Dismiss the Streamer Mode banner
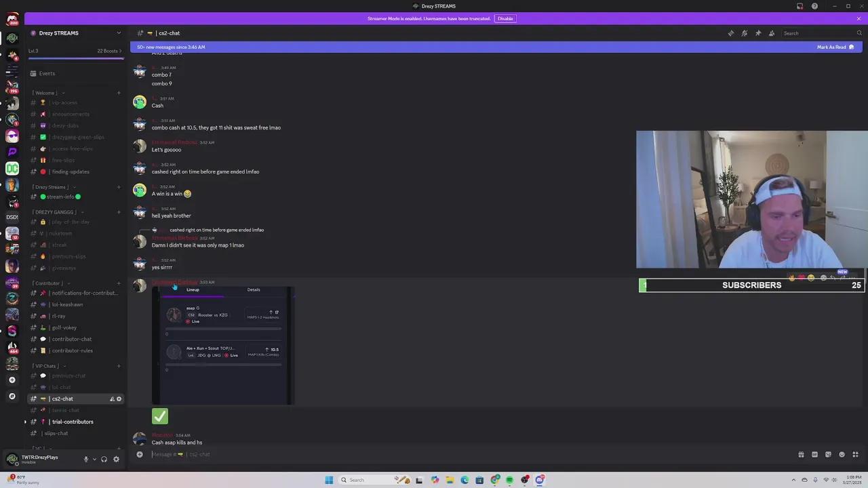This screenshot has width=868, height=488. tap(859, 18)
